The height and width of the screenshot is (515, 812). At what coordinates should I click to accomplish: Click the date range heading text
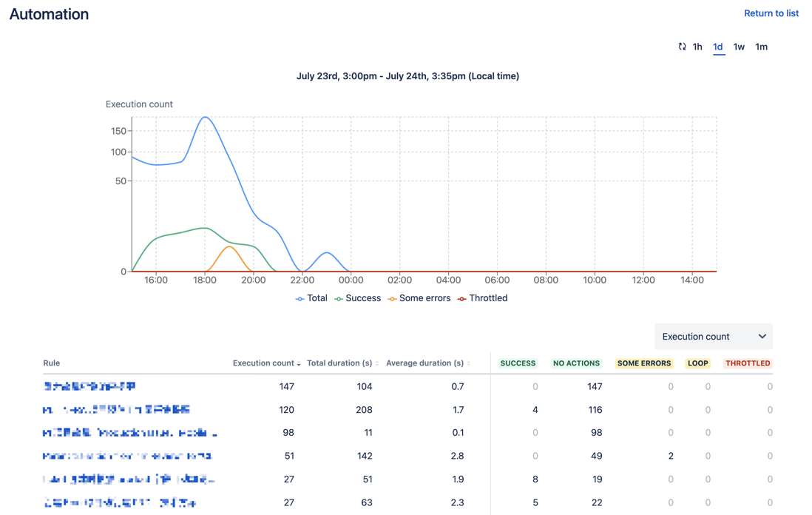click(407, 76)
